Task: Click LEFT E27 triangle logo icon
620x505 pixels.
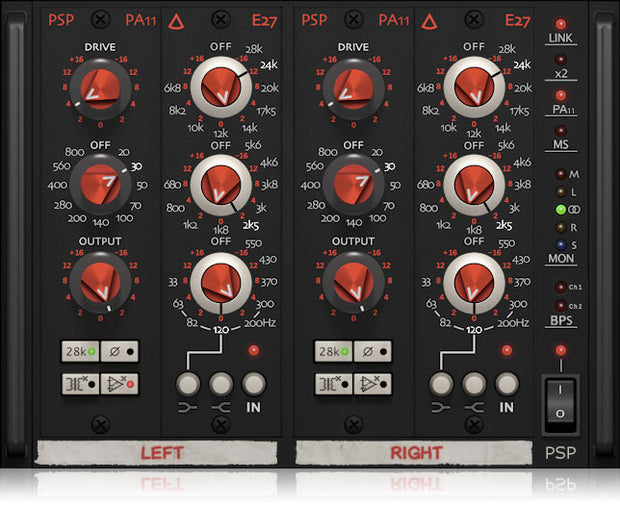Action: click(x=176, y=21)
